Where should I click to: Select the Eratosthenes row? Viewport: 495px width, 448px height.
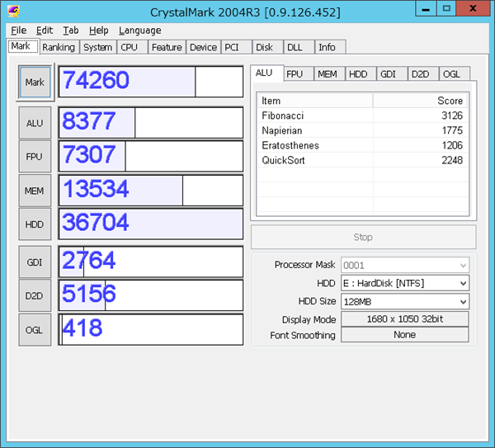pos(362,145)
